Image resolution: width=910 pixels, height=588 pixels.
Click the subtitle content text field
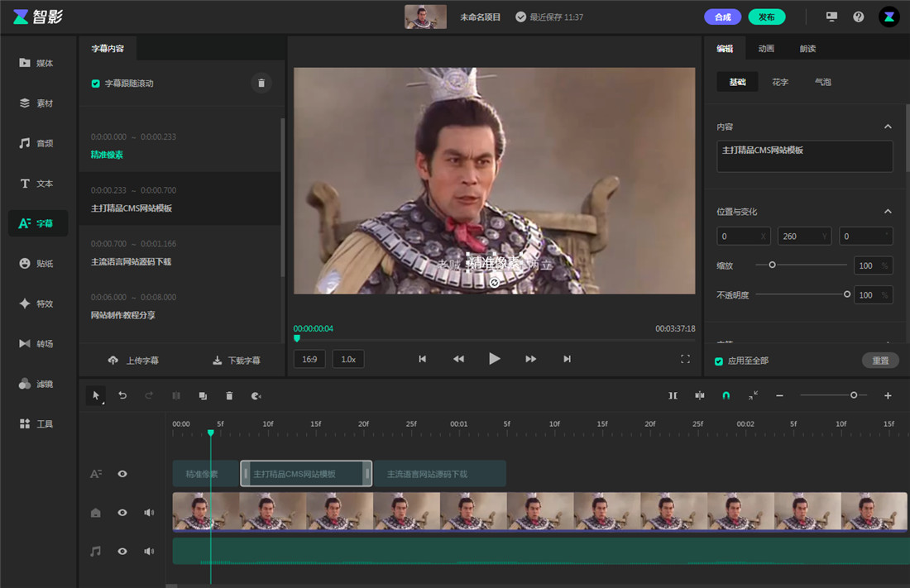coord(804,156)
